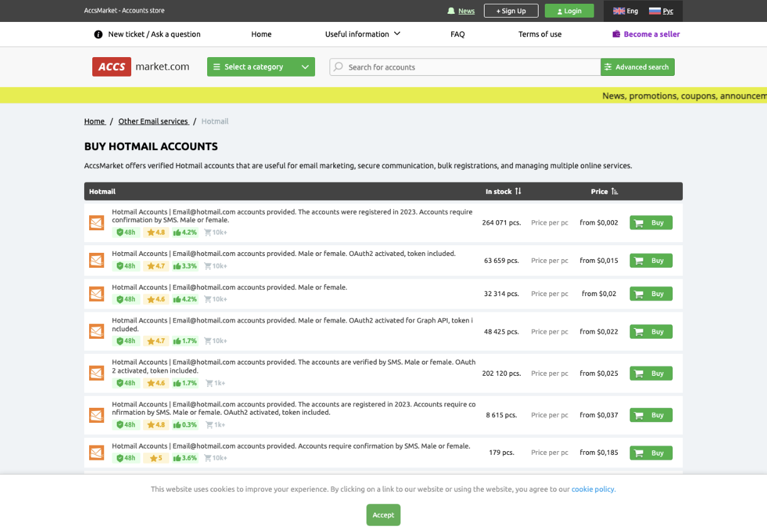
Task: Open the FAQ page
Action: (458, 34)
